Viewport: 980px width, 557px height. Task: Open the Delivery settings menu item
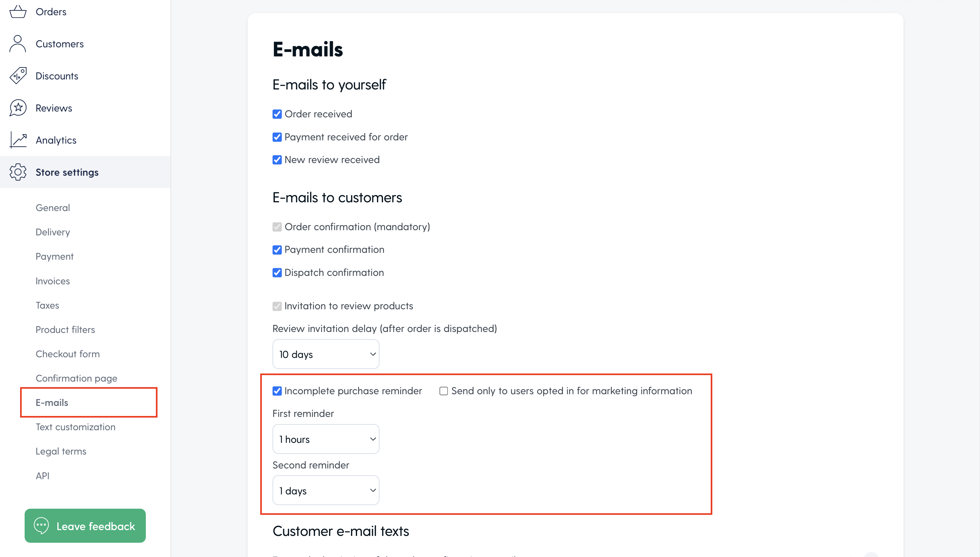coord(53,232)
